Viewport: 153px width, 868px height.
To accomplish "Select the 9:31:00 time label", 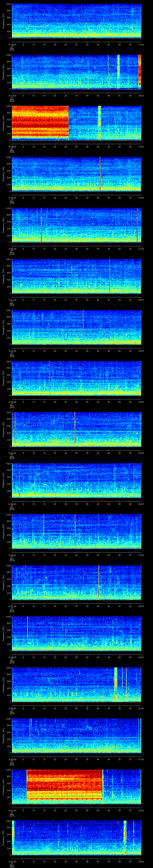I will click(12, 810).
